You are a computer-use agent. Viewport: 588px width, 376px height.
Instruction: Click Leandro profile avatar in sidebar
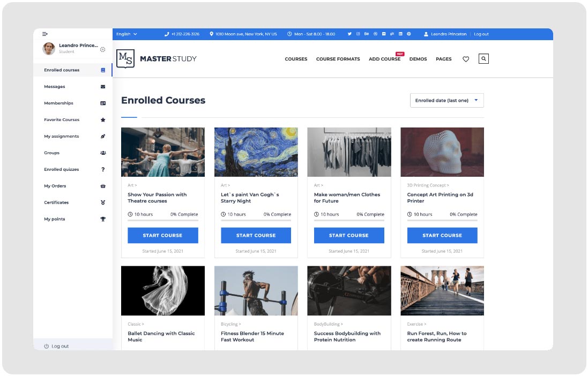pyautogui.click(x=49, y=49)
